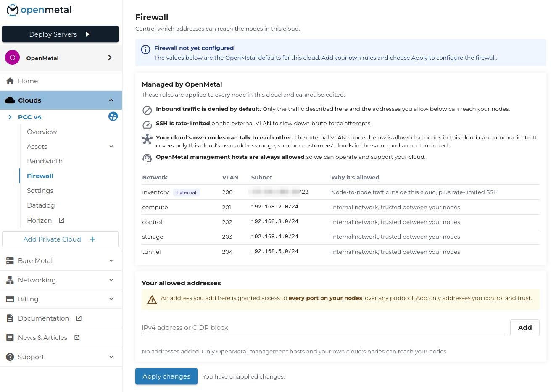Click the Horizon external link icon
This screenshot has height=392, width=556.
[62, 220]
